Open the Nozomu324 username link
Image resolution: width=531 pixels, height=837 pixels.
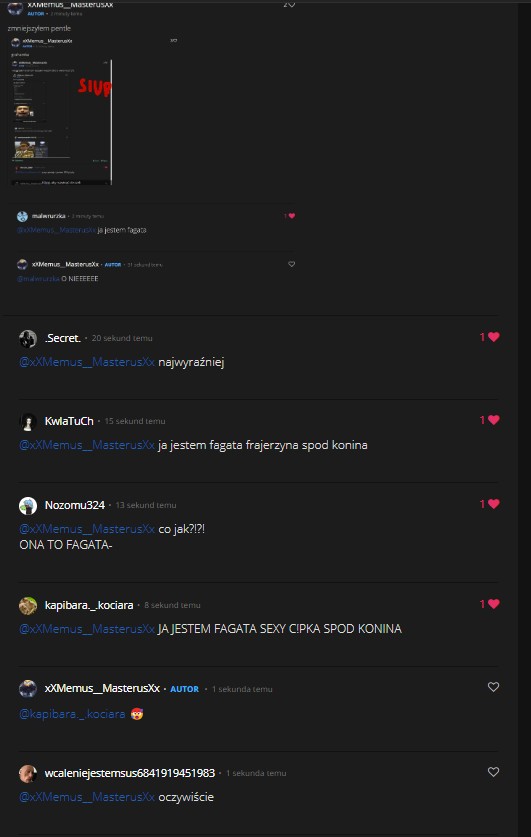75,505
